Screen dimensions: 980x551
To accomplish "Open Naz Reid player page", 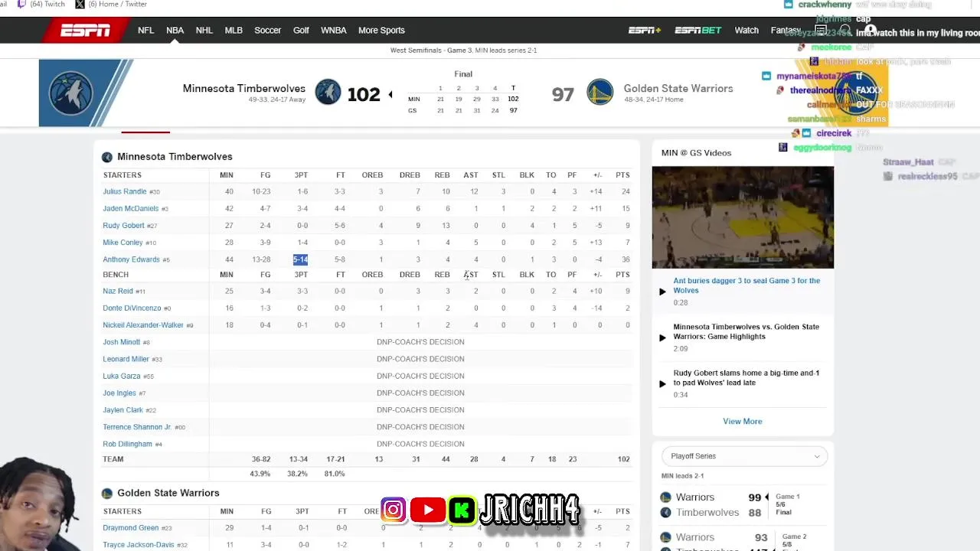I will (x=118, y=291).
